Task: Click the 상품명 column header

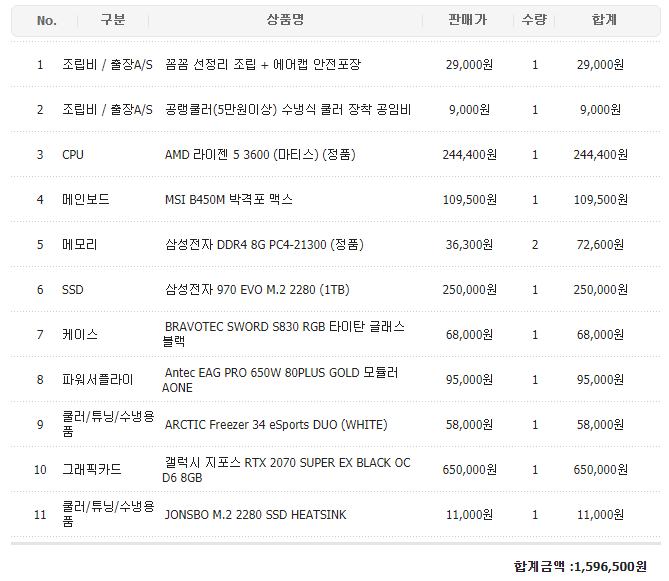Action: click(x=285, y=20)
